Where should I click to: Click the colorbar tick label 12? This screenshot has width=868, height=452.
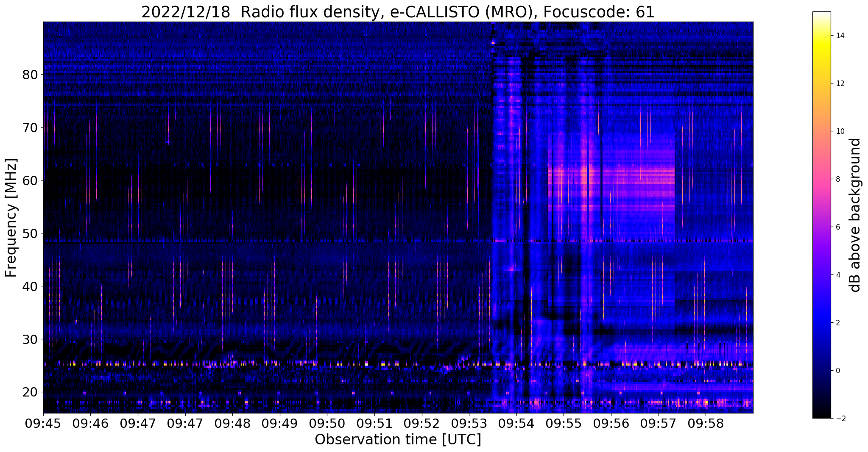click(x=840, y=83)
